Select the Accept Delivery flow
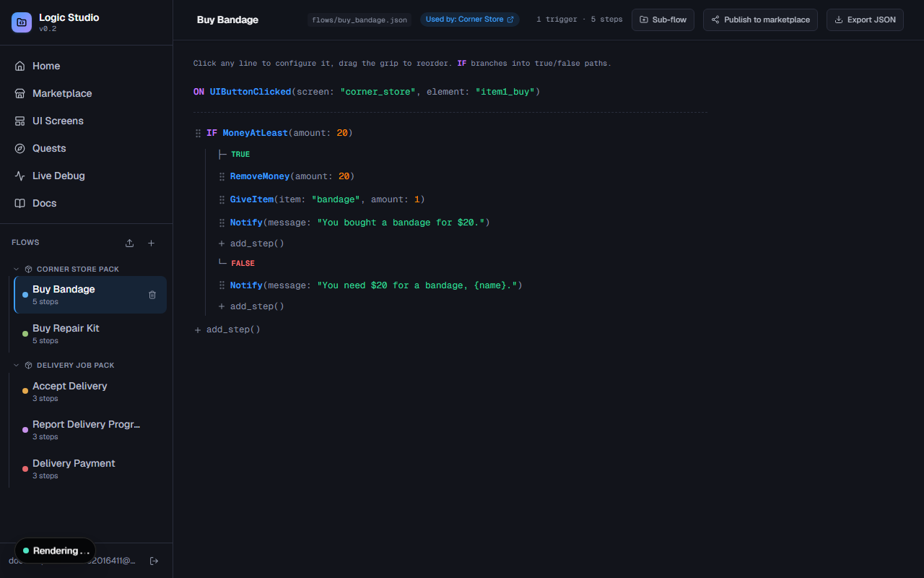 (x=90, y=392)
